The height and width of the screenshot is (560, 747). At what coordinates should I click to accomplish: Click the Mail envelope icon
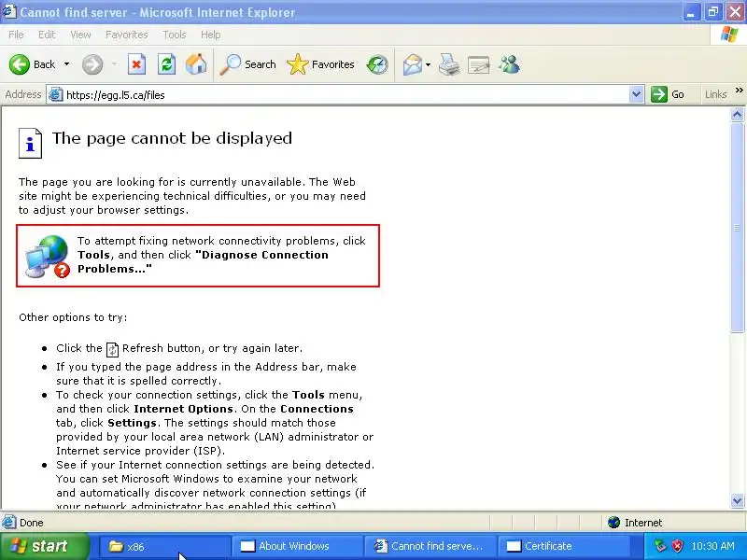click(x=413, y=64)
